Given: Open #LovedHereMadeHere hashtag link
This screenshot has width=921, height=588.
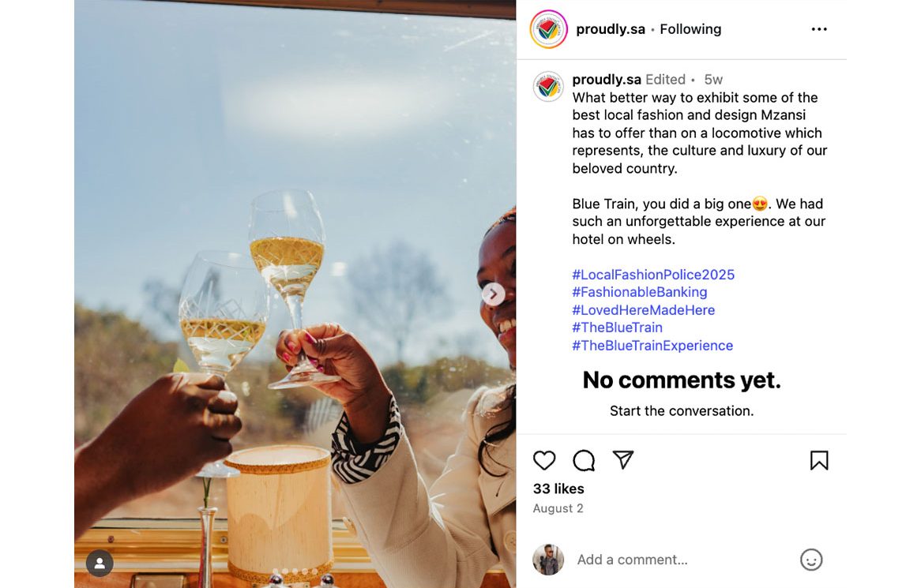Looking at the screenshot, I should pyautogui.click(x=644, y=310).
